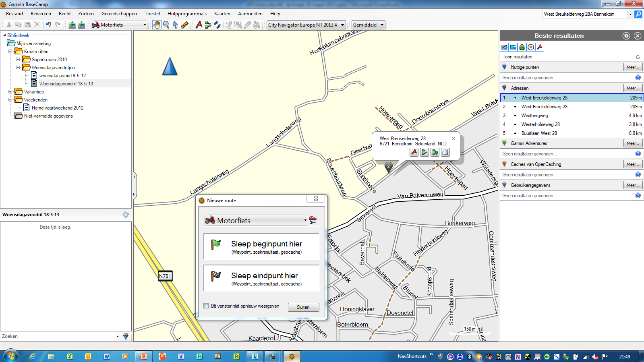
Task: Open the Bewerken menu
Action: (x=41, y=14)
